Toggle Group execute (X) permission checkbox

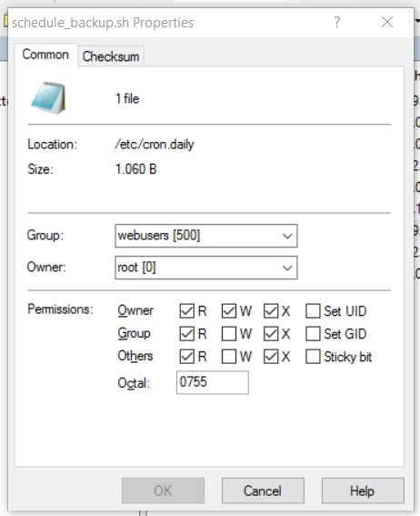tap(271, 334)
